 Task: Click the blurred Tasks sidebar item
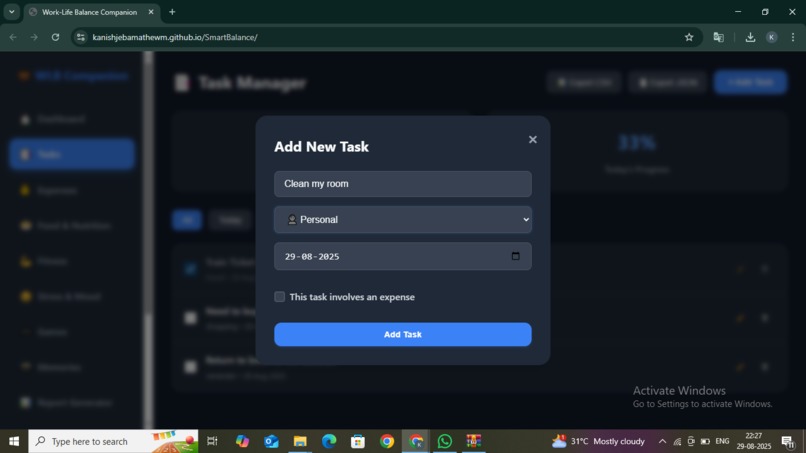click(x=71, y=154)
